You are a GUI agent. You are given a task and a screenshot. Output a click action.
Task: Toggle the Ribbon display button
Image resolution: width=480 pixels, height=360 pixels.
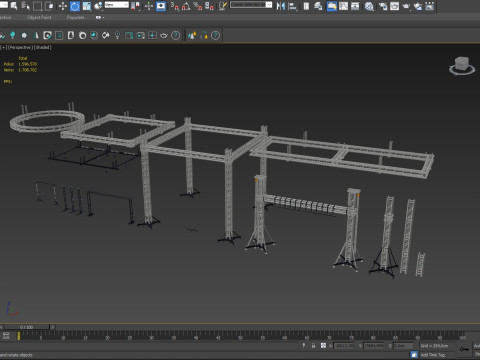click(x=332, y=6)
